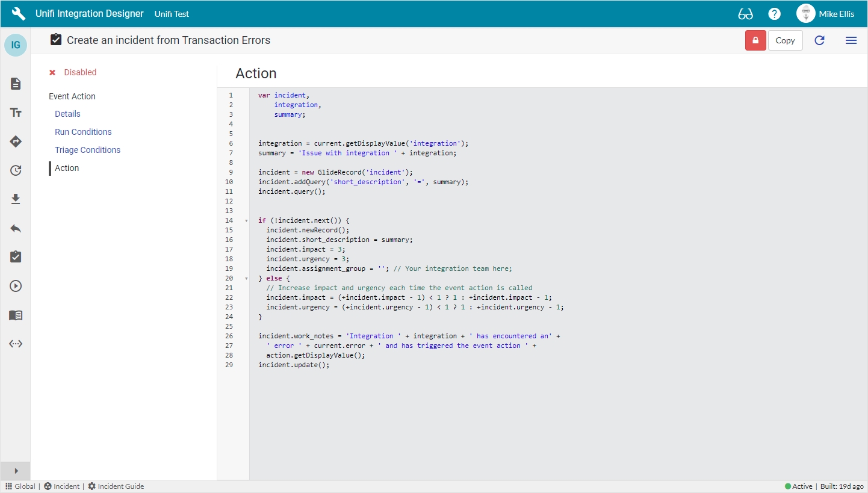Image resolution: width=868 pixels, height=493 pixels.
Task: Select the play circle icon in sidebar
Action: [x=16, y=286]
